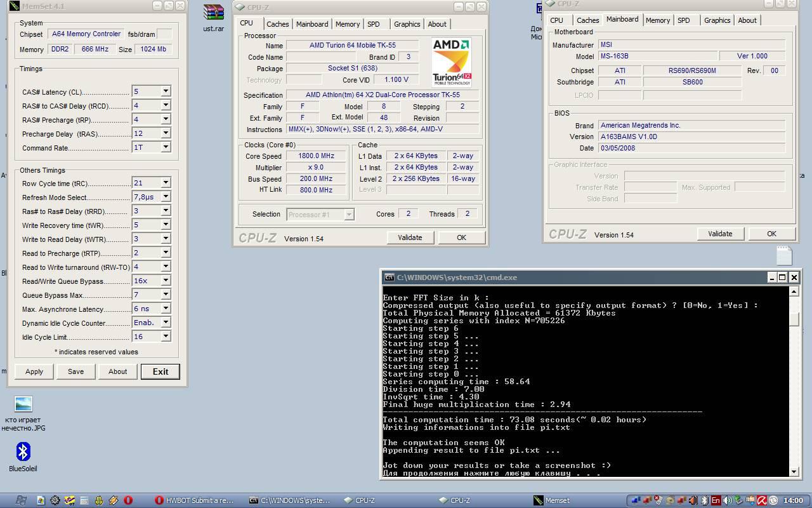This screenshot has height=508, width=812.
Task: Open RAS# Precharge (tRP) dropdown
Action: (165, 119)
